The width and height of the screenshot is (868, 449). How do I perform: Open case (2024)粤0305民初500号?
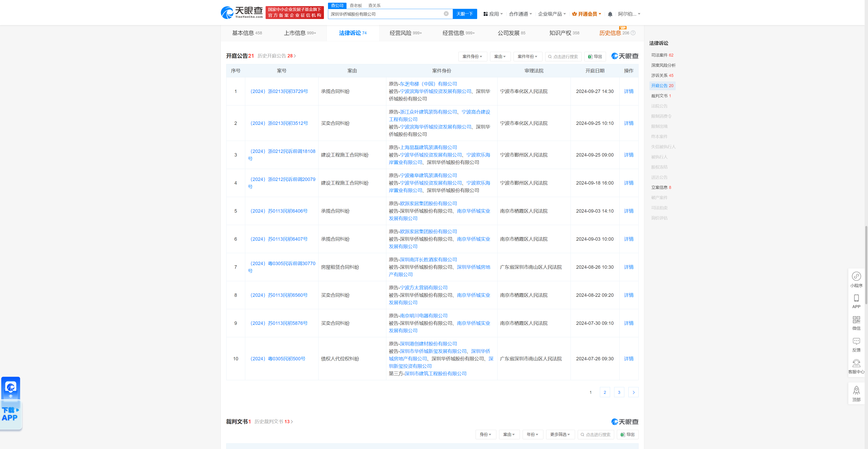277,359
